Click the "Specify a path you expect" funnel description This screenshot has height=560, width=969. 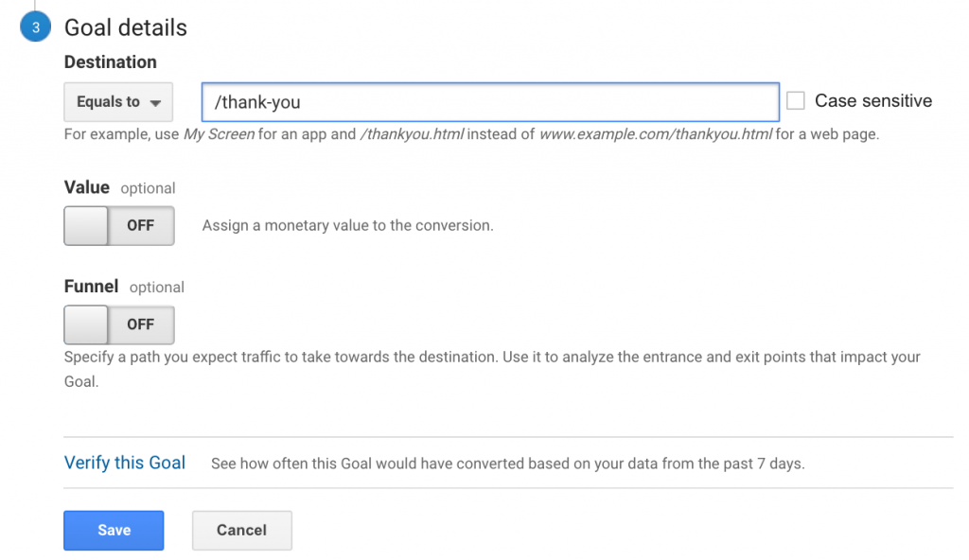492,359
